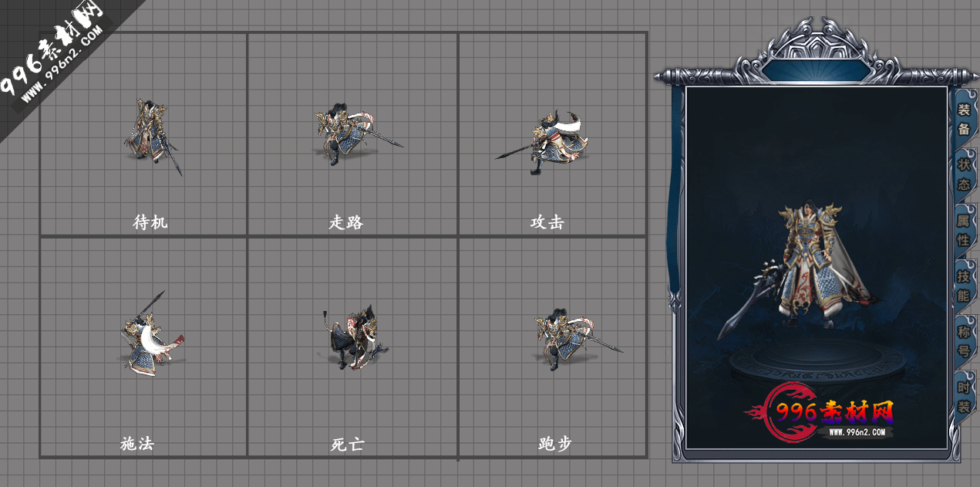Select the 死亡 death character sprite
Image resolution: width=980 pixels, height=487 pixels.
point(355,337)
